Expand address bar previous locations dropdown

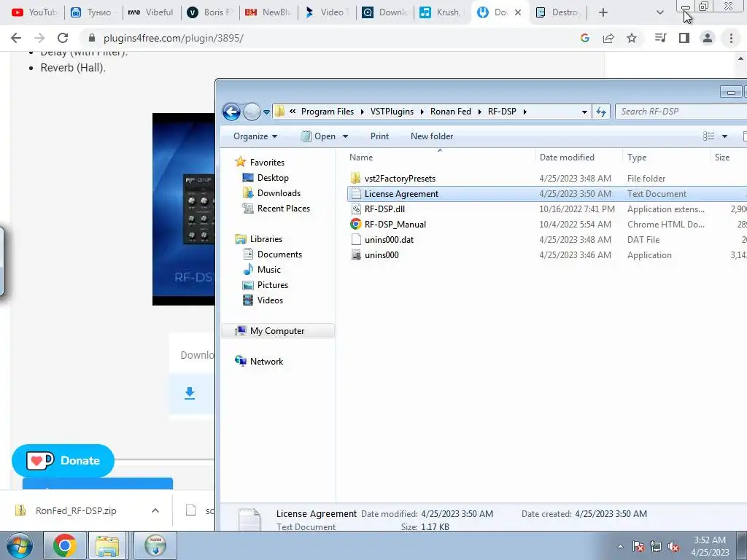pyautogui.click(x=584, y=112)
